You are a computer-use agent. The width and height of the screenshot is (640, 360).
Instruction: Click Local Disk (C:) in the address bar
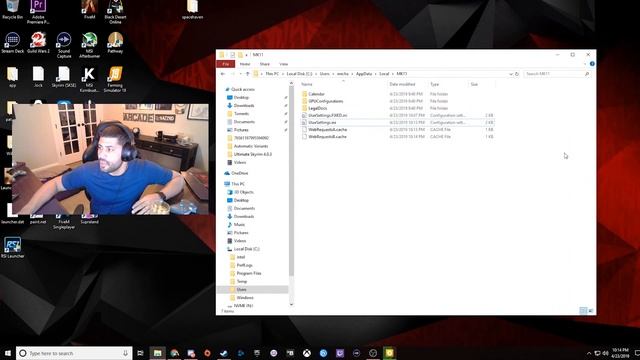[x=299, y=74]
